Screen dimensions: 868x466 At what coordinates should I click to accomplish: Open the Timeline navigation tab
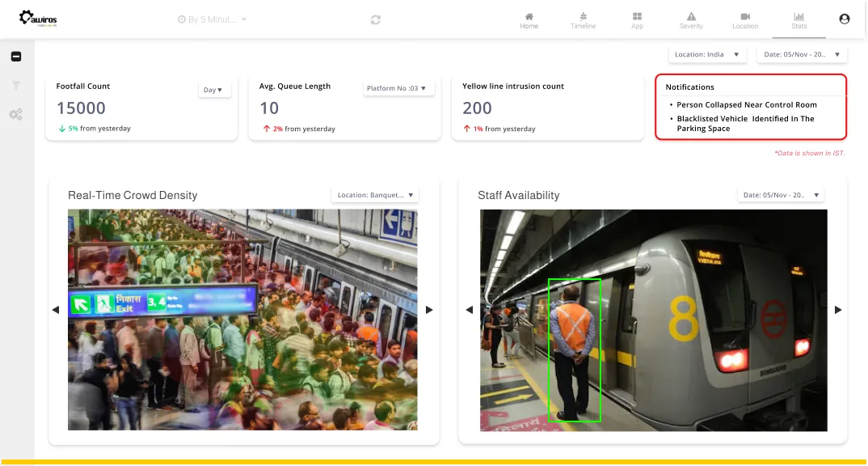(583, 20)
